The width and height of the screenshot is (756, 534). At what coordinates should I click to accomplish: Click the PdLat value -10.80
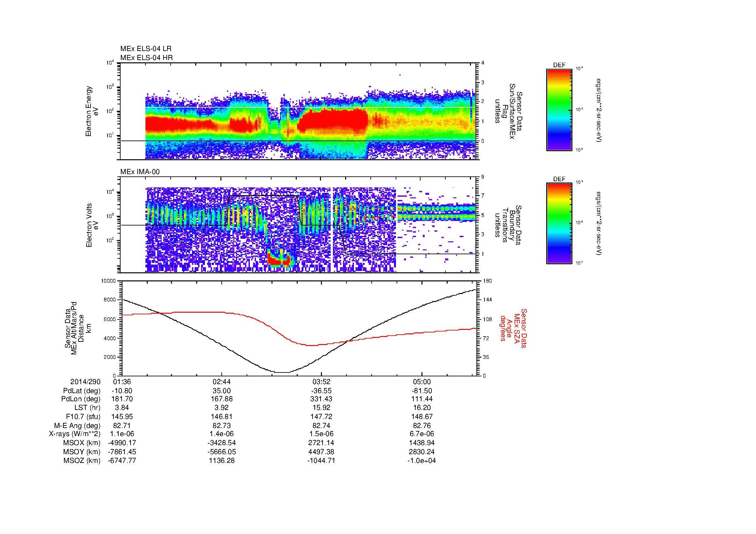pyautogui.click(x=122, y=391)
